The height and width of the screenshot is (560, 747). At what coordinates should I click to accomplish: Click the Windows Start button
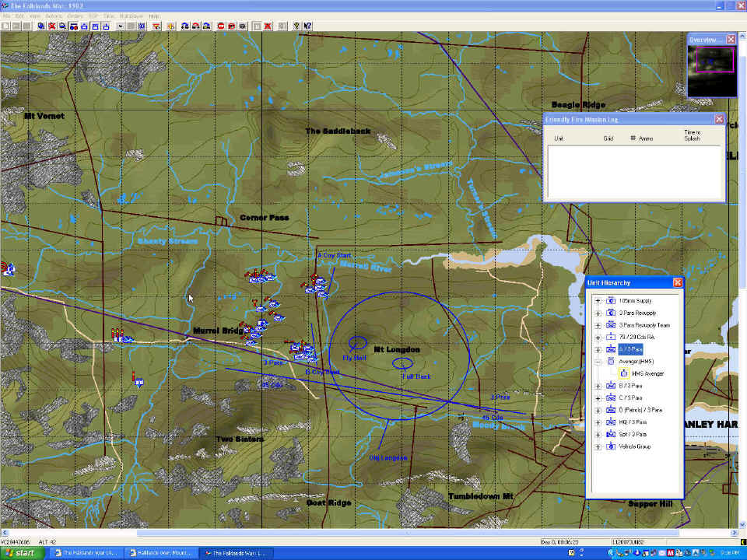point(21,553)
